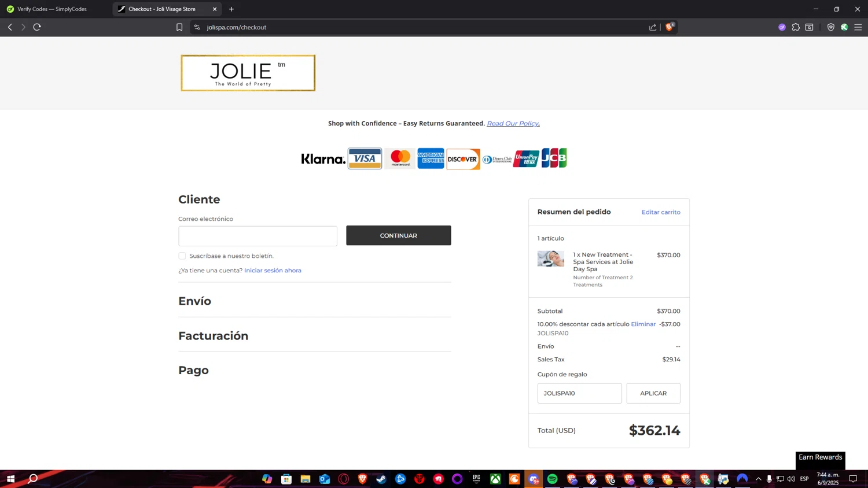Viewport: 868px width, 488px height.
Task: Open Spotify from the taskbar
Action: click(553, 479)
